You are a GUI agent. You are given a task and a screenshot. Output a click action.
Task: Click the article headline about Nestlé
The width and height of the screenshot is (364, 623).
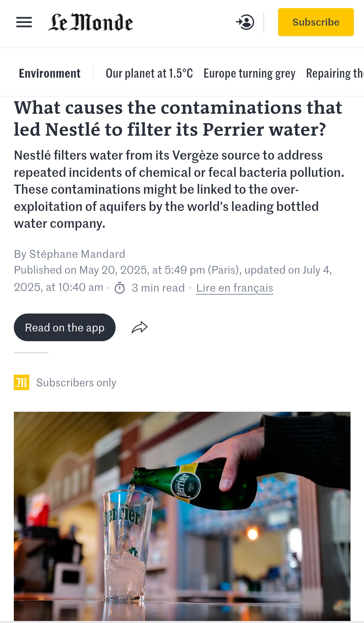(178, 118)
